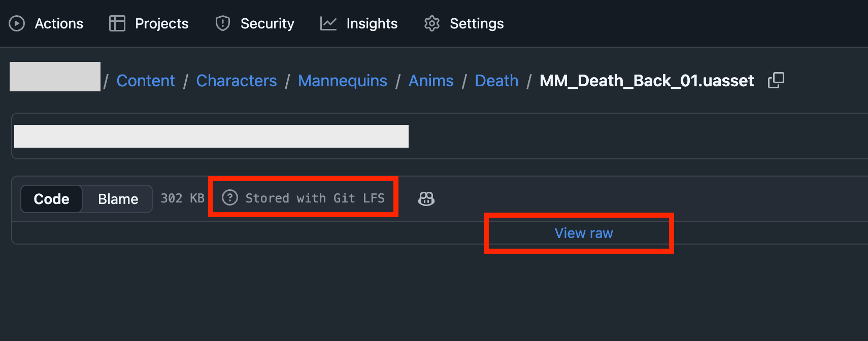Go to Mannequins breadcrumb folder
Image resolution: width=868 pixels, height=341 pixels.
tap(343, 81)
